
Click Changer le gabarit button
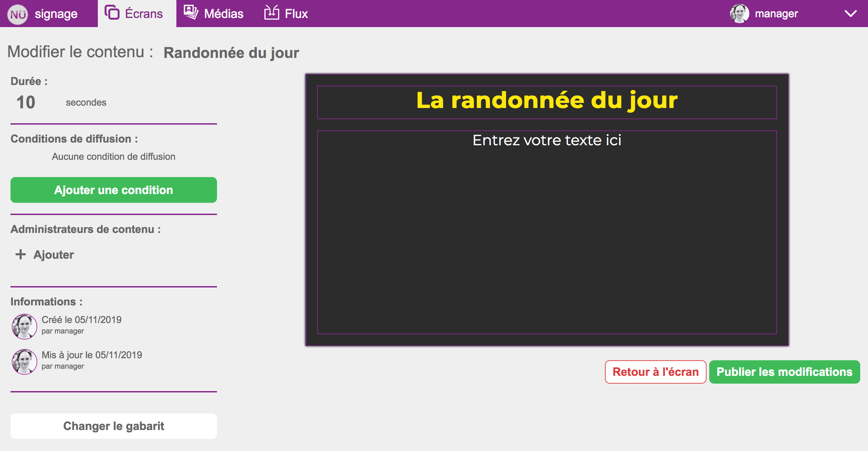(x=114, y=426)
